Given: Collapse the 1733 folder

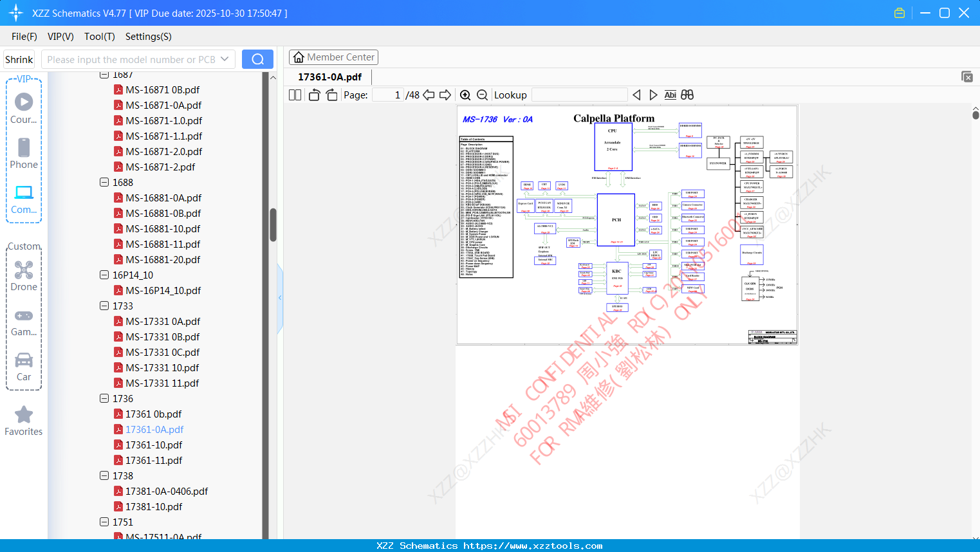Looking at the screenshot, I should (104, 306).
